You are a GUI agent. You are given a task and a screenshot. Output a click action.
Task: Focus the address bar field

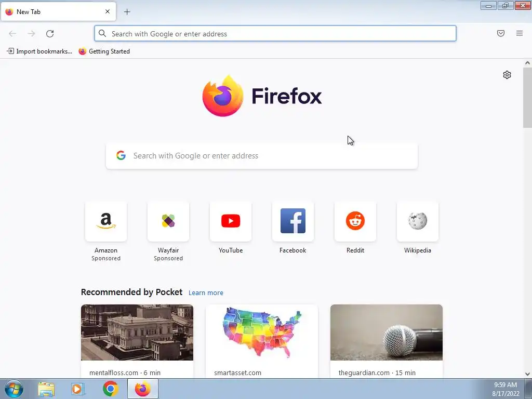[x=275, y=34]
